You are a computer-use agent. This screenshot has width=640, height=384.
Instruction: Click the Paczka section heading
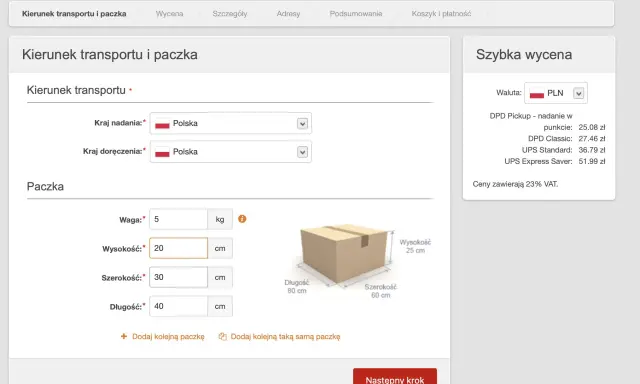point(45,186)
